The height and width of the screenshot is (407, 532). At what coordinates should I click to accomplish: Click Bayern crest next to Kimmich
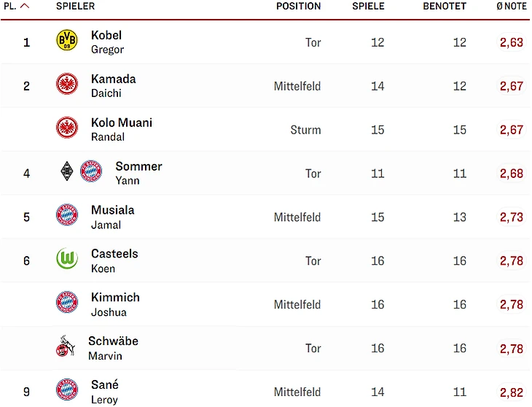pyautogui.click(x=66, y=303)
